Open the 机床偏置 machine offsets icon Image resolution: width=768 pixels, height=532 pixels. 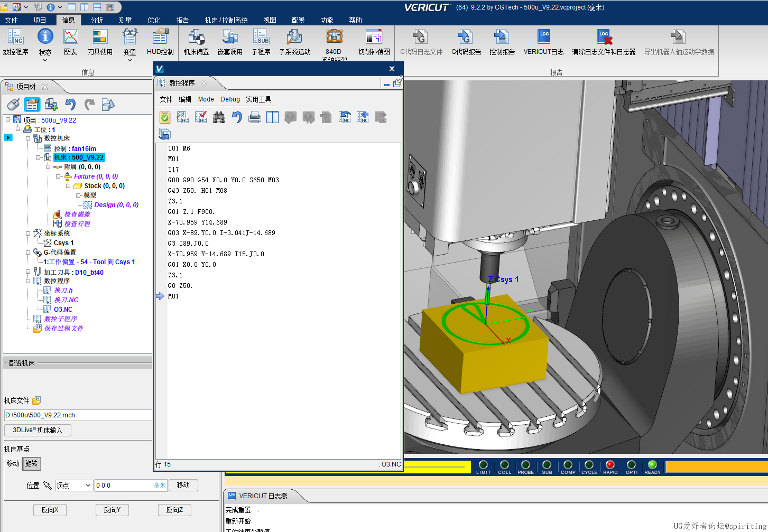(x=196, y=42)
